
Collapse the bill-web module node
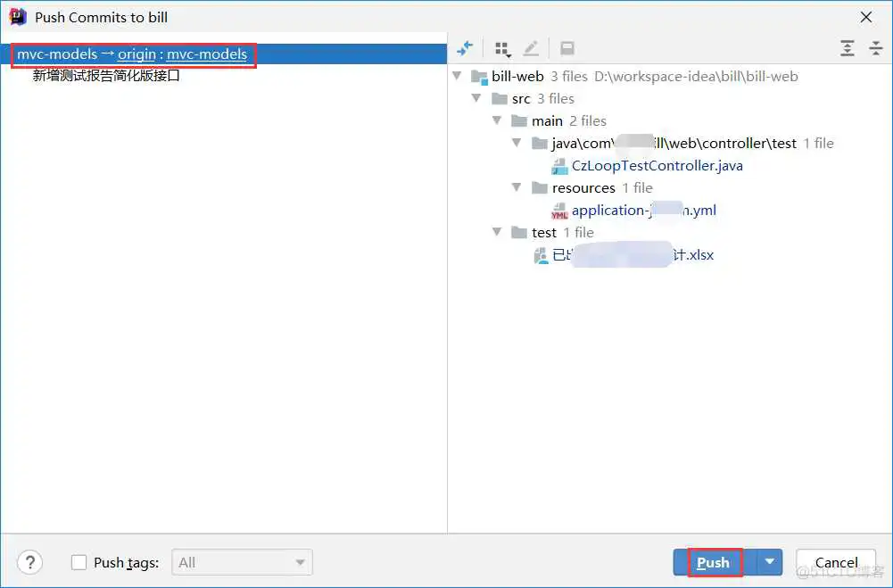(x=458, y=76)
